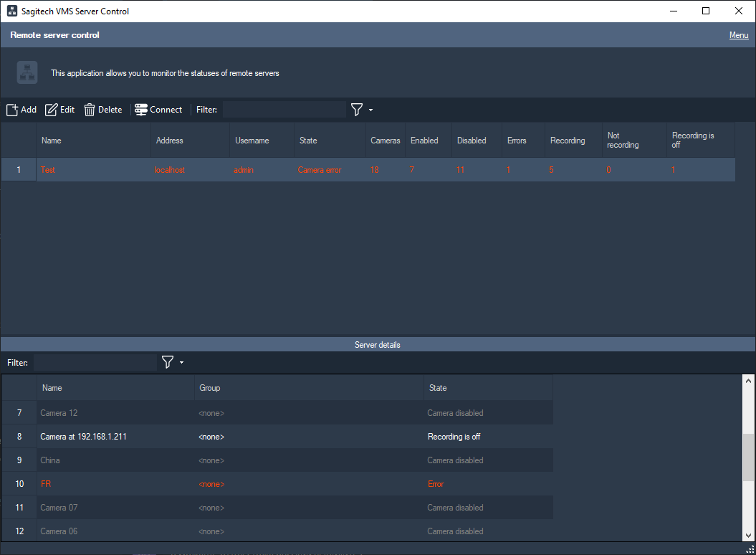
Task: Click the top server Filter text field
Action: [x=284, y=110]
